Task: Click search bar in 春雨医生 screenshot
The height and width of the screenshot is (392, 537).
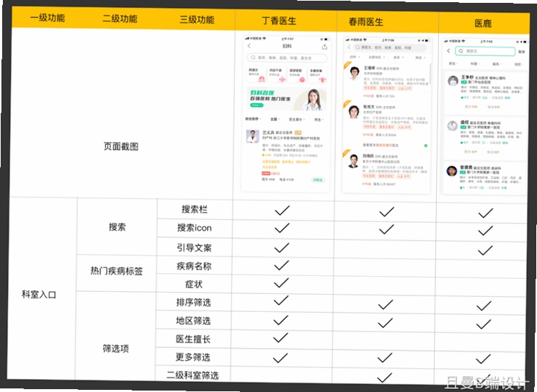Action: 391,48
